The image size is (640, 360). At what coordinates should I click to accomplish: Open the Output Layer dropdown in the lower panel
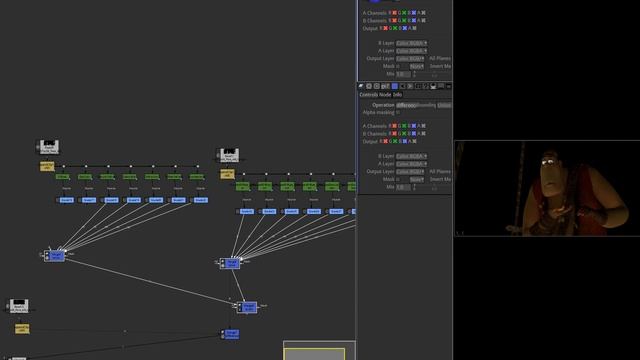(411, 171)
